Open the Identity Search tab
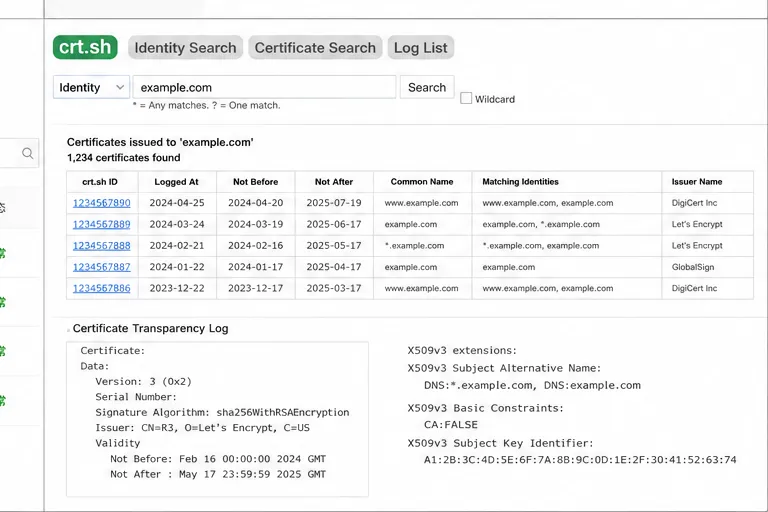The width and height of the screenshot is (768, 512). (x=185, y=48)
